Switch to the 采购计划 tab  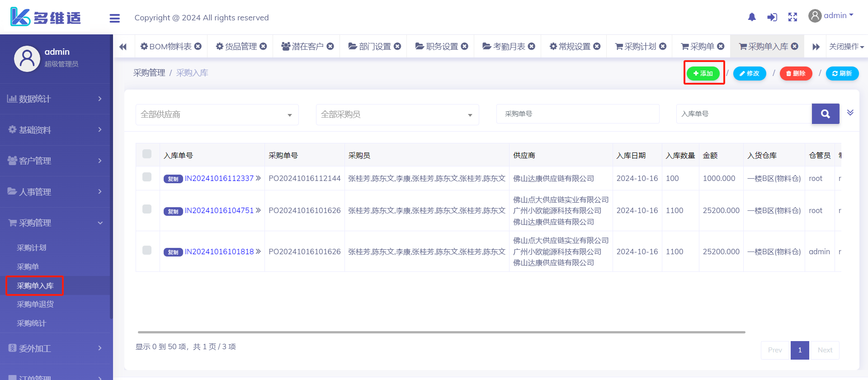[x=636, y=47]
